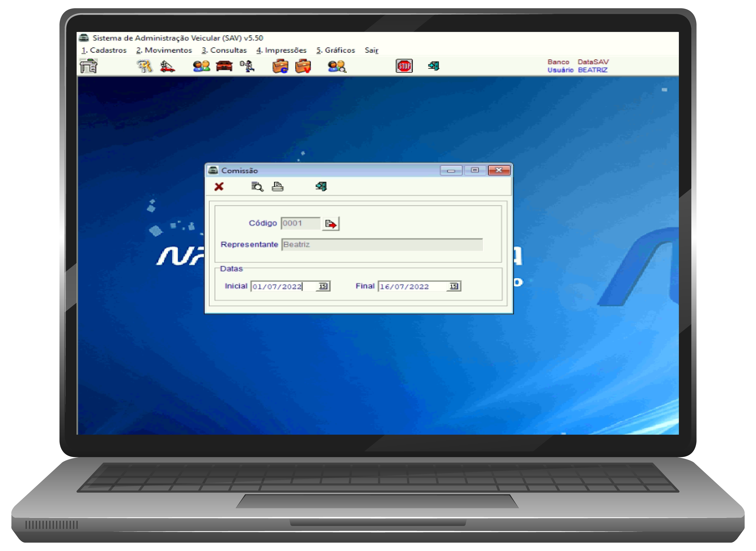Screen dimensions: 756x551
Task: Click the exit door icon in Comissão toolbar
Action: pyautogui.click(x=321, y=186)
